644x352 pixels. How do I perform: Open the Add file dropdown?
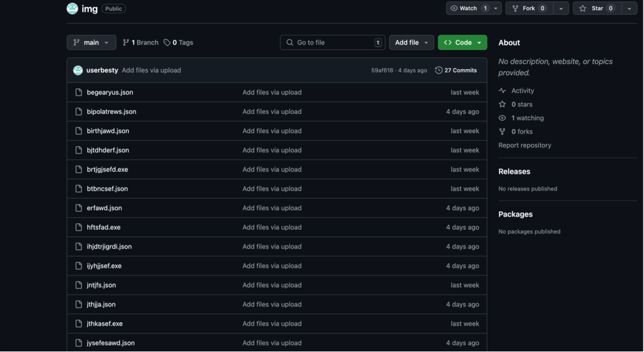(x=411, y=42)
